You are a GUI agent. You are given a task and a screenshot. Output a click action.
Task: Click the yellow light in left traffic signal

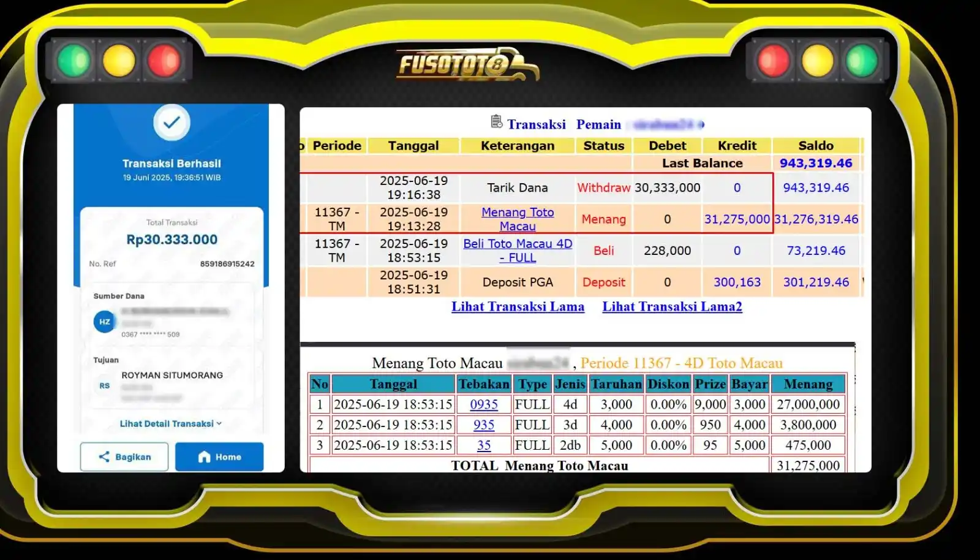(119, 61)
